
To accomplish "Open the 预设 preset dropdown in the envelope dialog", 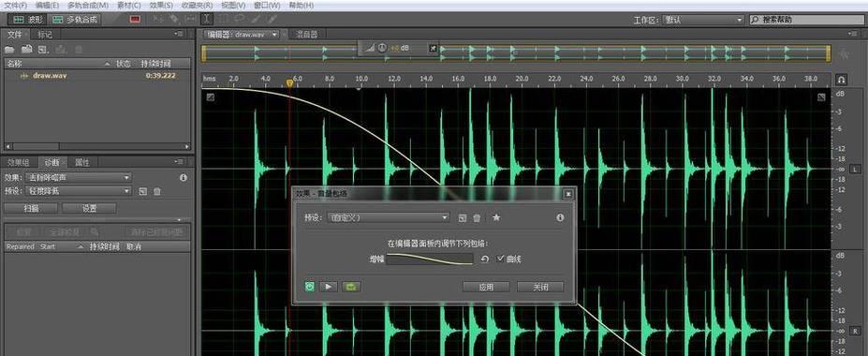I will click(x=388, y=217).
